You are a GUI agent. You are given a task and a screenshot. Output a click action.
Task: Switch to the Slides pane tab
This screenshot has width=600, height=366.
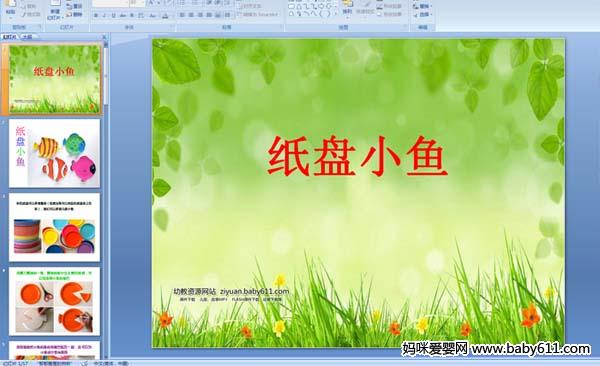coord(10,37)
